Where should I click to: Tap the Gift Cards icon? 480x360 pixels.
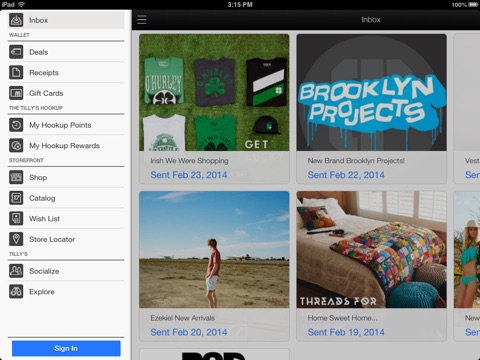tap(16, 93)
